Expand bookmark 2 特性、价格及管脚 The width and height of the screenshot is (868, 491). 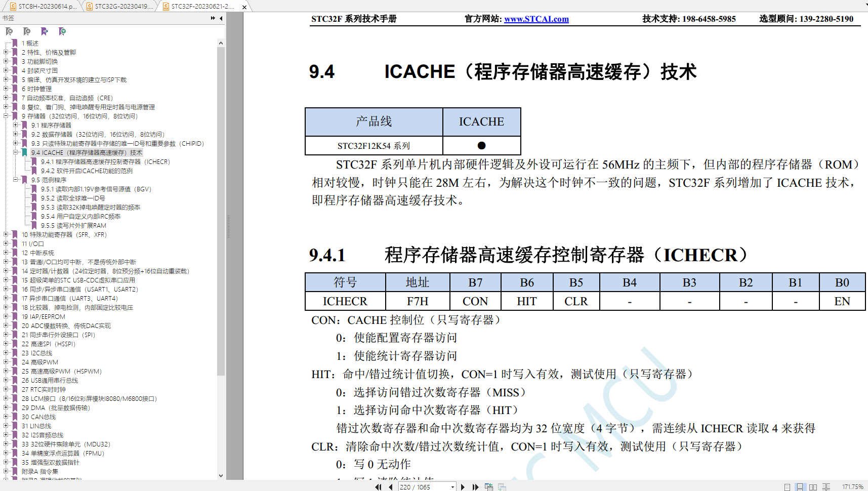click(x=6, y=52)
